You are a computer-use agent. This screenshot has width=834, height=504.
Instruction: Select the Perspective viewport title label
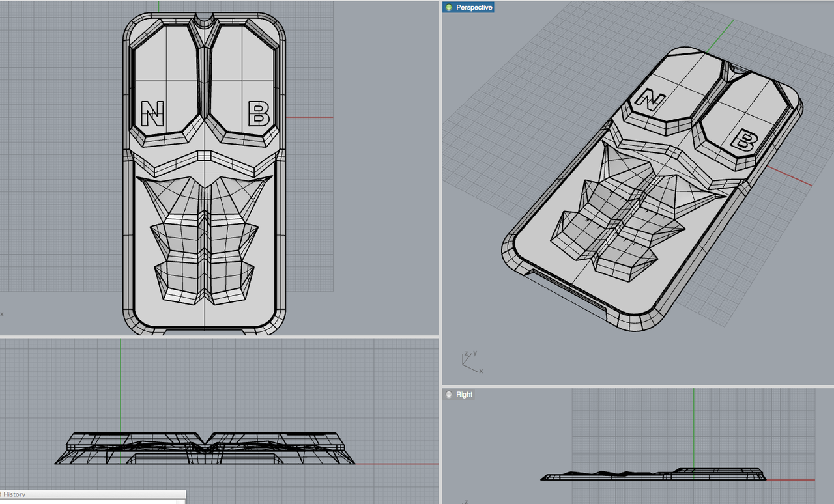click(x=474, y=7)
